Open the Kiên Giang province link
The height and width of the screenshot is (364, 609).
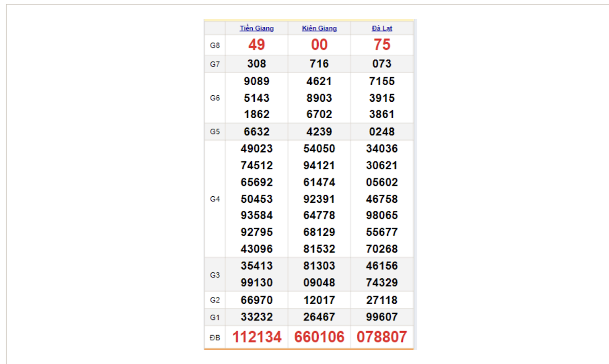pos(319,28)
